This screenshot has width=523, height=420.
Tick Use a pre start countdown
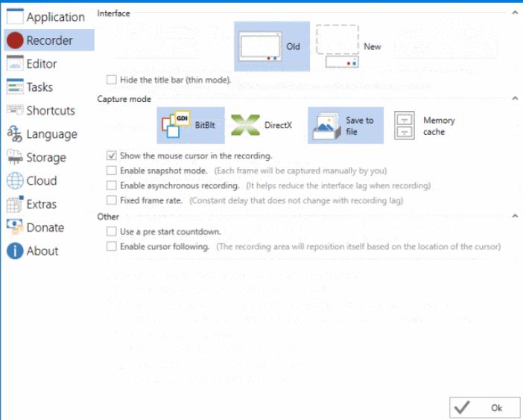pos(112,232)
